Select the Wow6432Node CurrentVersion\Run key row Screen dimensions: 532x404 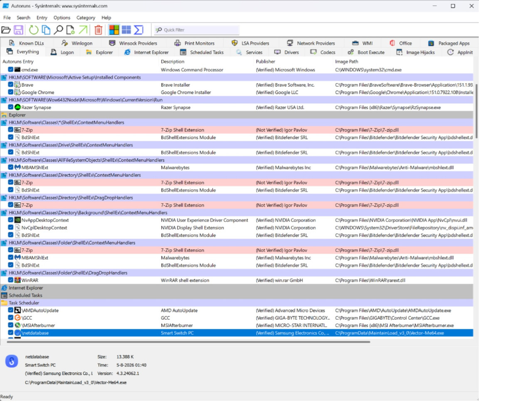tap(237, 100)
